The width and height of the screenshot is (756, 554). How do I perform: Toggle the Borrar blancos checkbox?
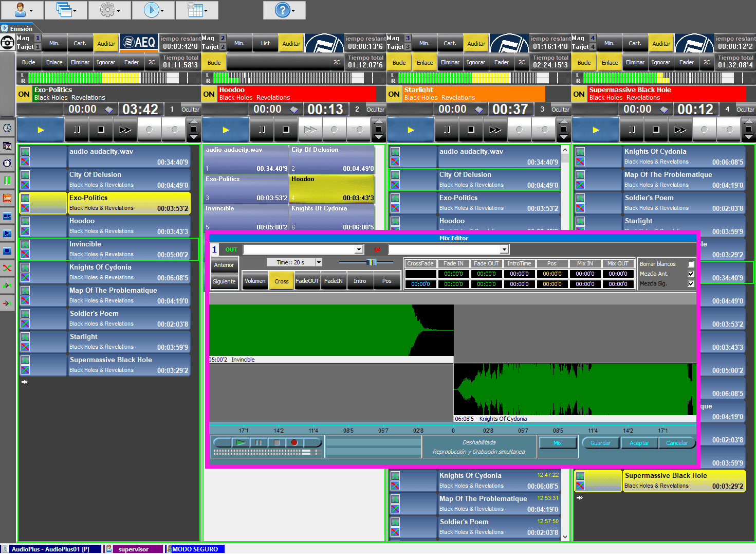click(691, 264)
